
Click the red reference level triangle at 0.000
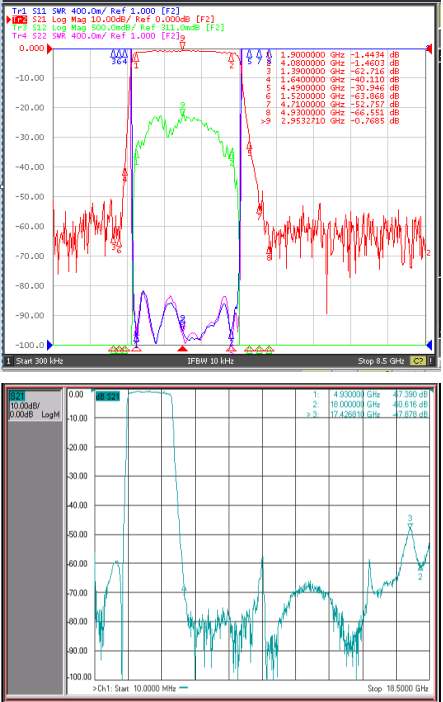coord(50,49)
